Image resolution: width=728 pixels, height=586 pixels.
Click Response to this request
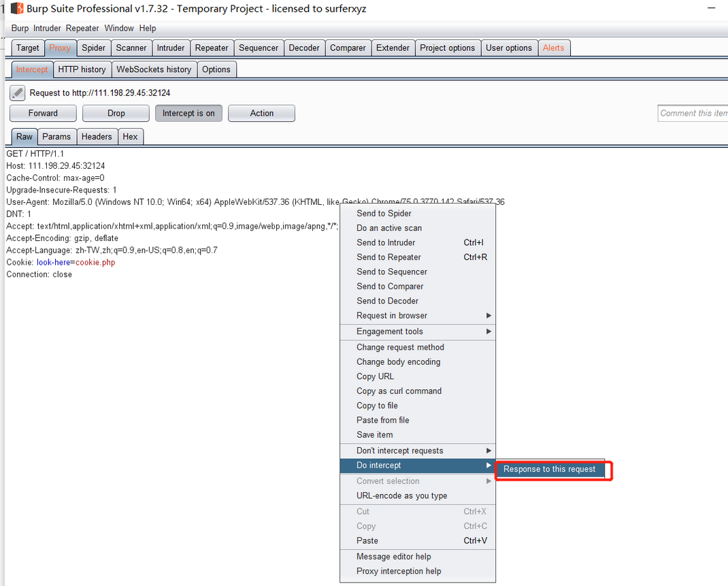(550, 470)
